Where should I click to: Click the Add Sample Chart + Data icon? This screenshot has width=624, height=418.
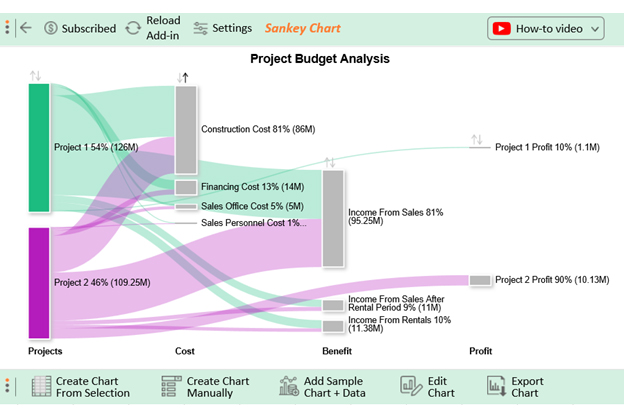click(x=289, y=387)
